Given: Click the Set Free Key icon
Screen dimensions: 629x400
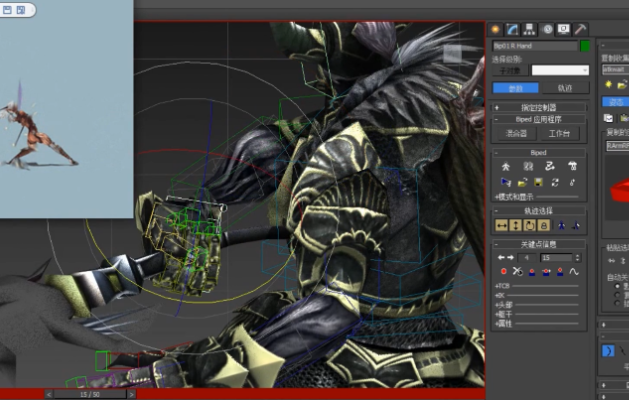Looking at the screenshot, I should click(560, 272).
